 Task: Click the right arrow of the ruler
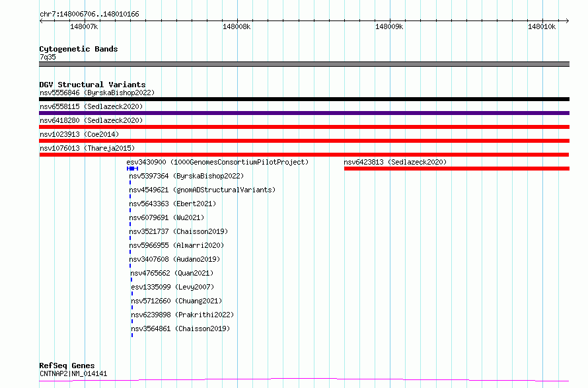pos(568,20)
